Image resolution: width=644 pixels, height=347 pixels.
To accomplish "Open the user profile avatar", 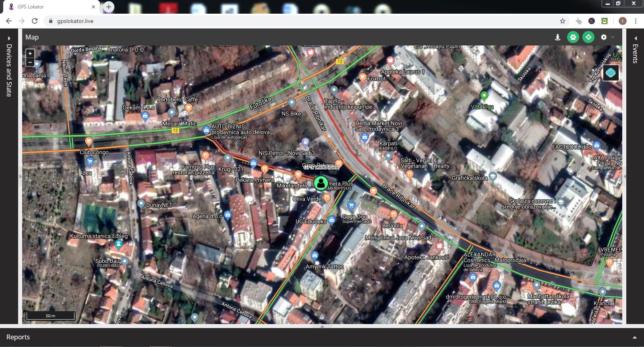I will coord(622,21).
